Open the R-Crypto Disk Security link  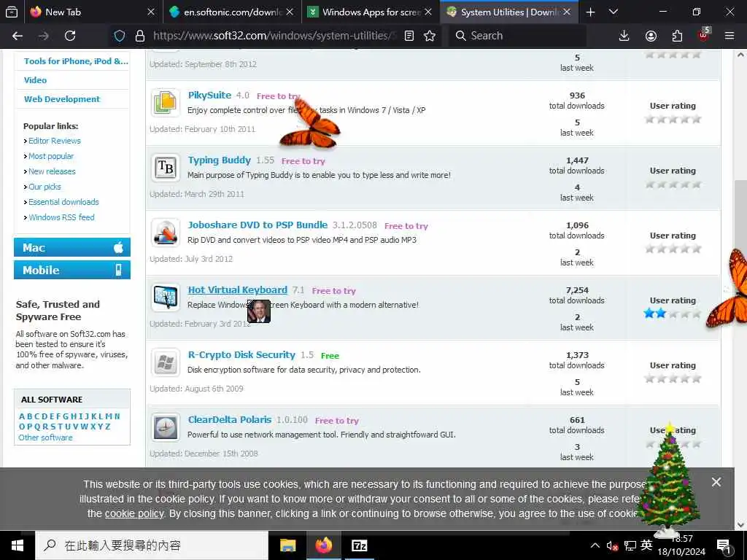tap(241, 355)
